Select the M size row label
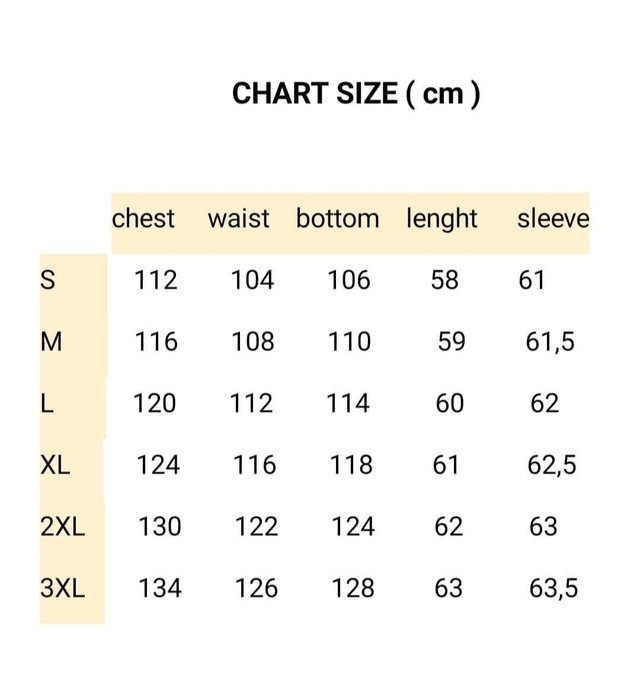Screen dimensions: 640x674 pyautogui.click(x=51, y=342)
